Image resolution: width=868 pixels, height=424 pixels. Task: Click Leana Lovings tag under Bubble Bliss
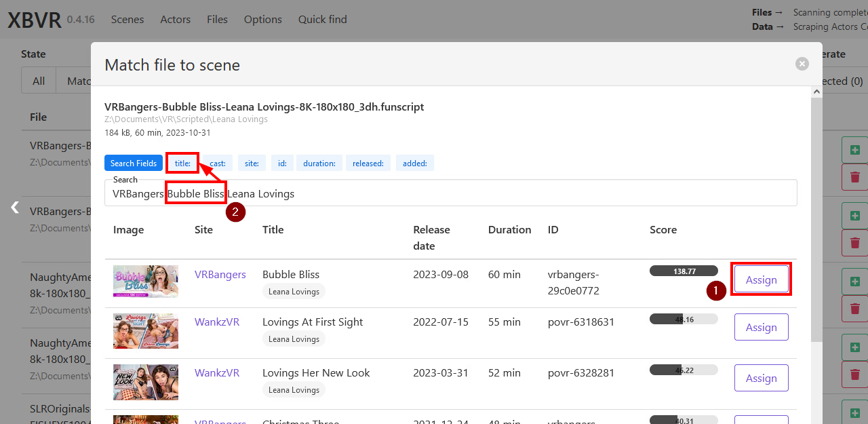294,291
